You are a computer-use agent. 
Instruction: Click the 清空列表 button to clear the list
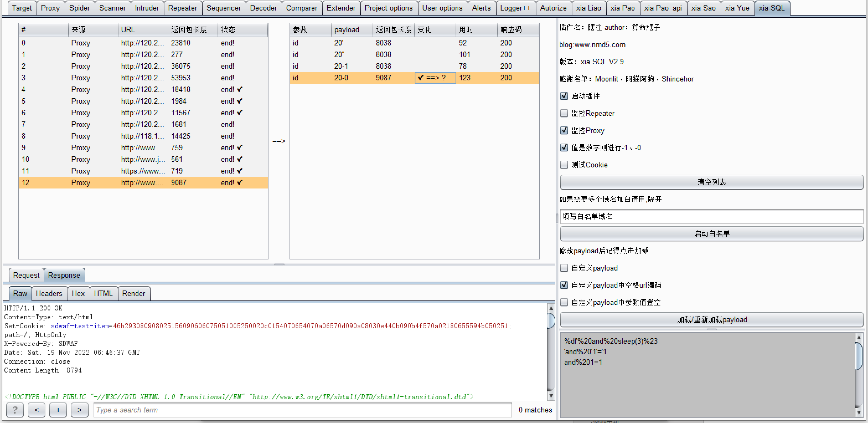711,182
